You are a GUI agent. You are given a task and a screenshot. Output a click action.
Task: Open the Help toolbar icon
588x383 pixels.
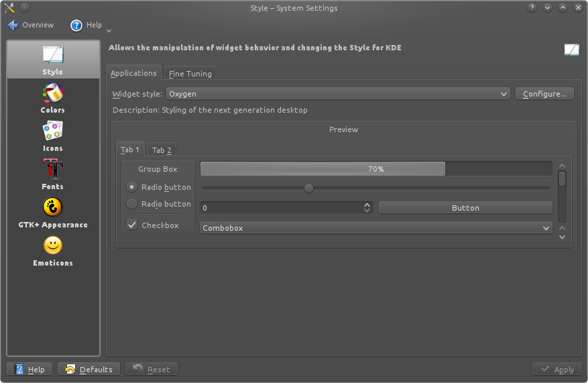coord(76,25)
